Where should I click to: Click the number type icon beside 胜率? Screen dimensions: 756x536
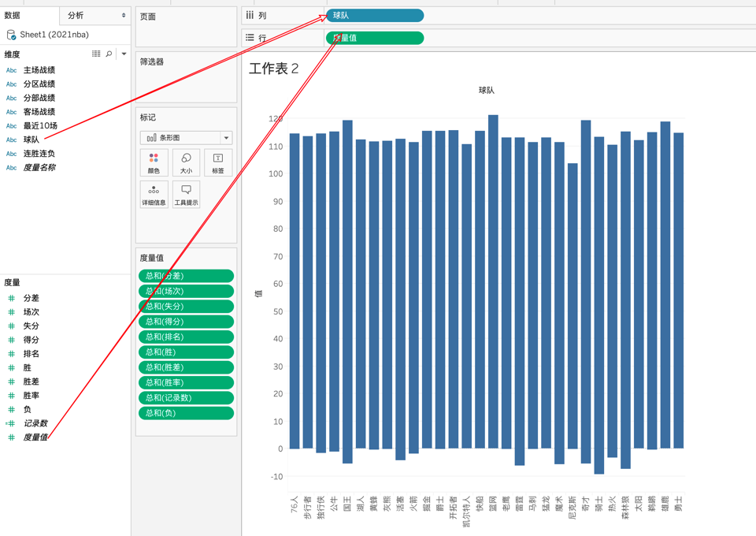tap(12, 396)
